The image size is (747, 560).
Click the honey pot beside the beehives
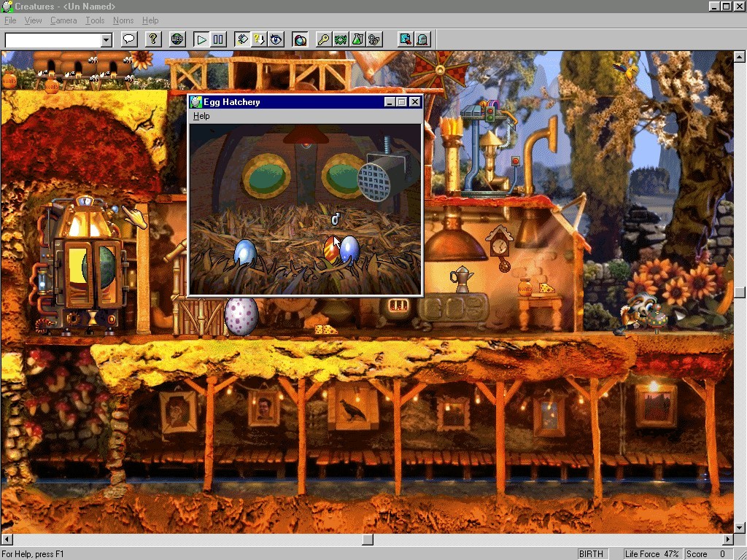pyautogui.click(x=52, y=86)
